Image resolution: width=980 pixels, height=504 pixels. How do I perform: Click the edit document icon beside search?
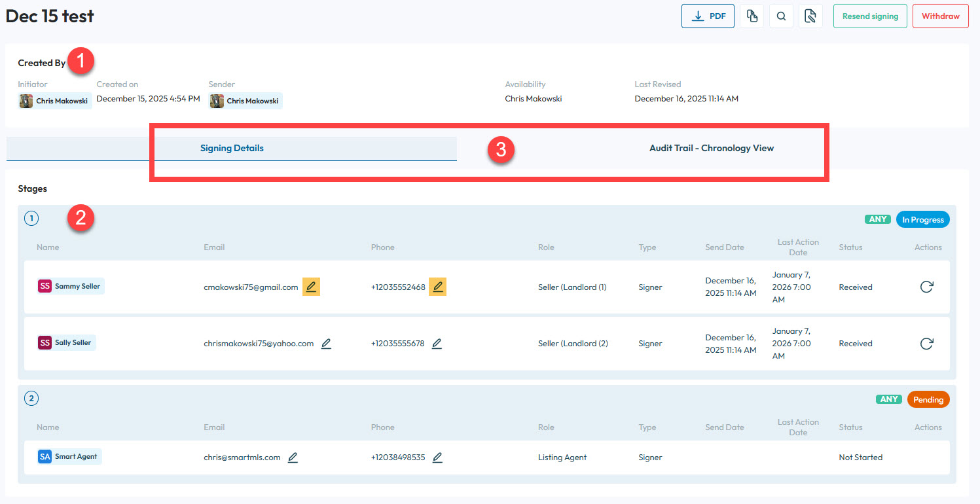[x=810, y=16]
